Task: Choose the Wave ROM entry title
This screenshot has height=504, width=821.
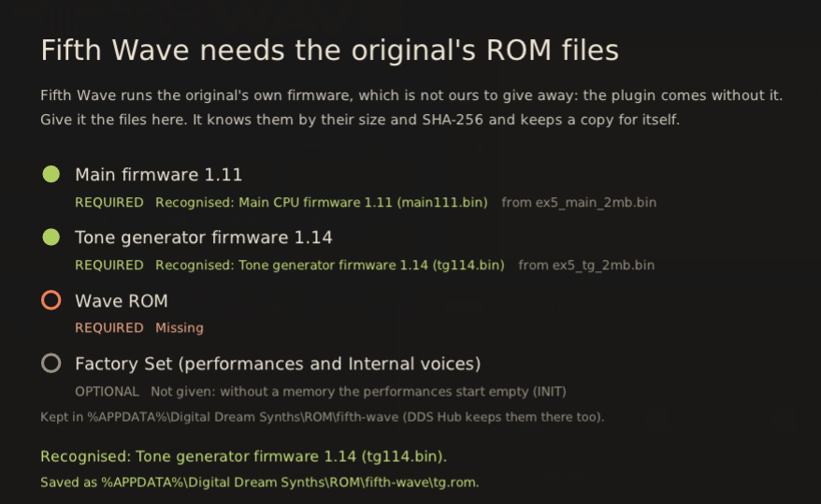Action: pos(122,300)
